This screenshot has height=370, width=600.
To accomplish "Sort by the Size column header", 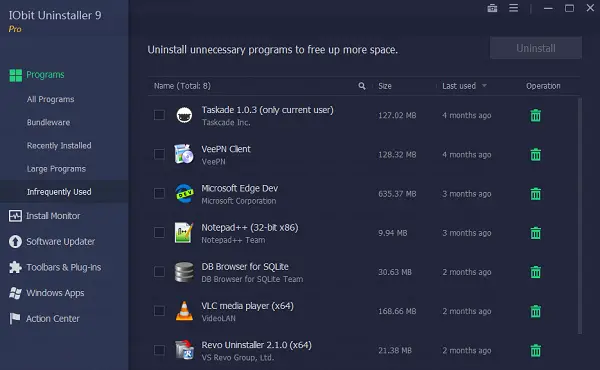I will 385,86.
